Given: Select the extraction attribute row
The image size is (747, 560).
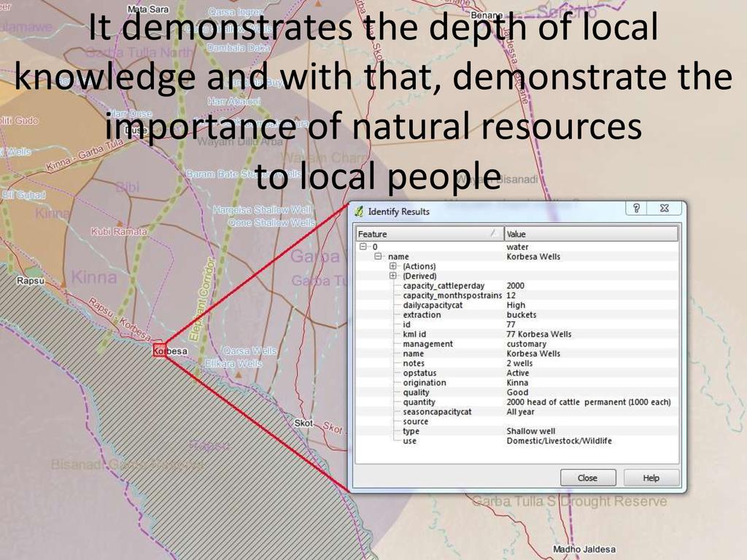Looking at the screenshot, I should pyautogui.click(x=422, y=315).
